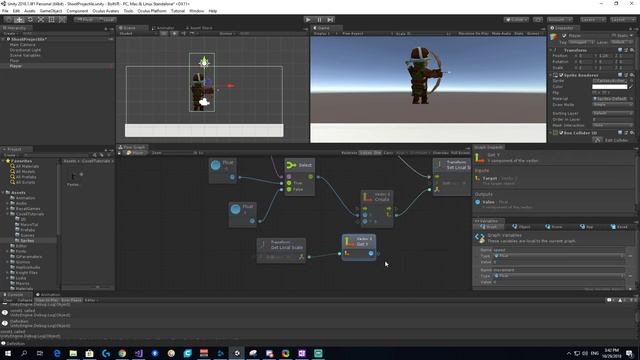
Task: Toggle the Box Collider 2D enabled checkbox
Action: pyautogui.click(x=561, y=133)
